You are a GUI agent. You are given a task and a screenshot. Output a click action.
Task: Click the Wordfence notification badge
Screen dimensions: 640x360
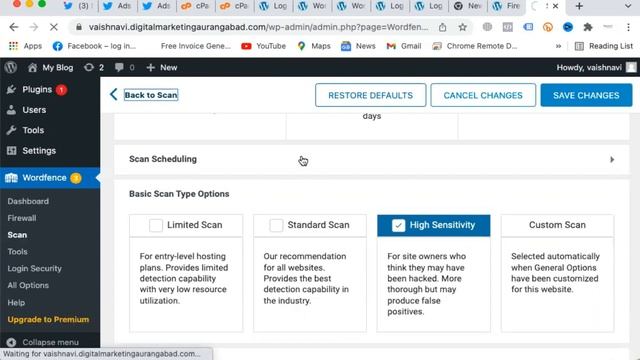pyautogui.click(x=76, y=178)
